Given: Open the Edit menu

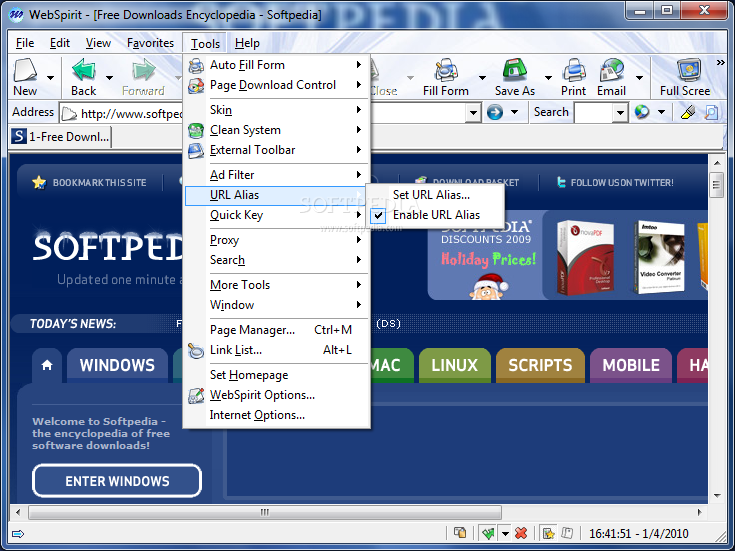Looking at the screenshot, I should tap(60, 43).
